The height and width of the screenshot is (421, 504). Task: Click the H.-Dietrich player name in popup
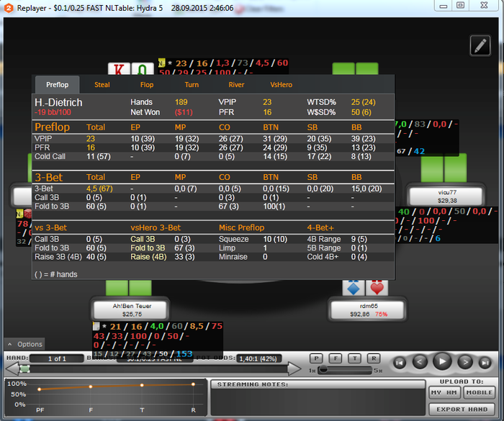[x=58, y=102]
